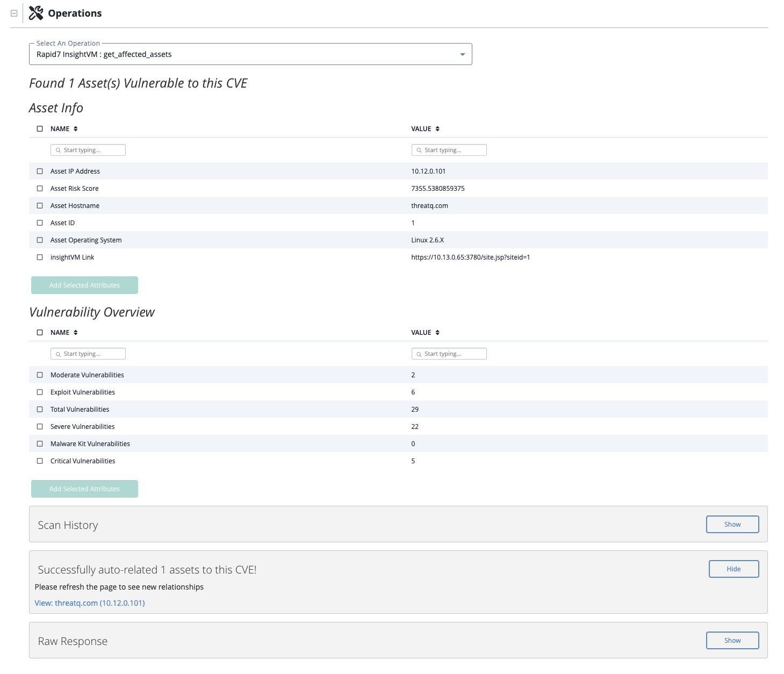Click the Vulnerability Overview heading

(92, 312)
